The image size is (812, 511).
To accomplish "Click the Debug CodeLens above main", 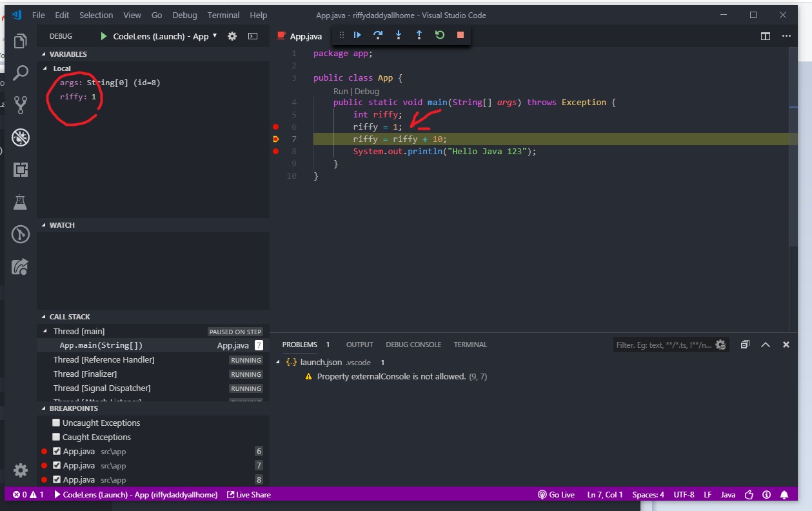I will 367,92.
